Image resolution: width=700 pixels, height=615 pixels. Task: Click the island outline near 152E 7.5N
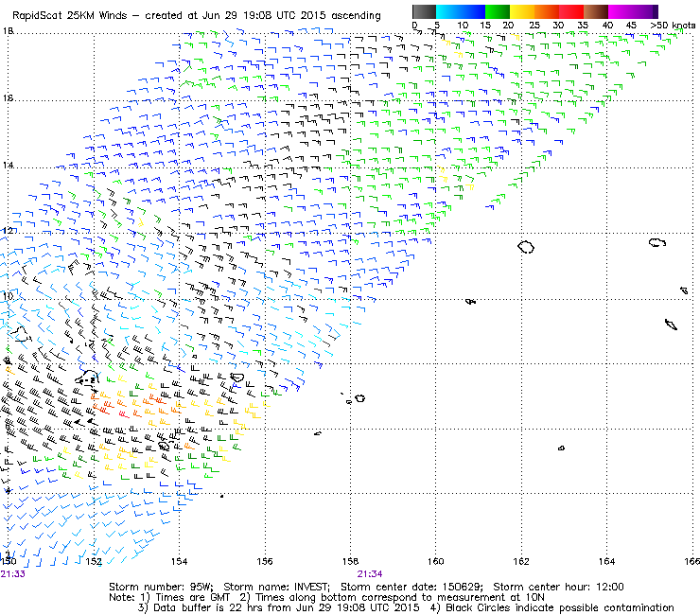[x=88, y=378]
